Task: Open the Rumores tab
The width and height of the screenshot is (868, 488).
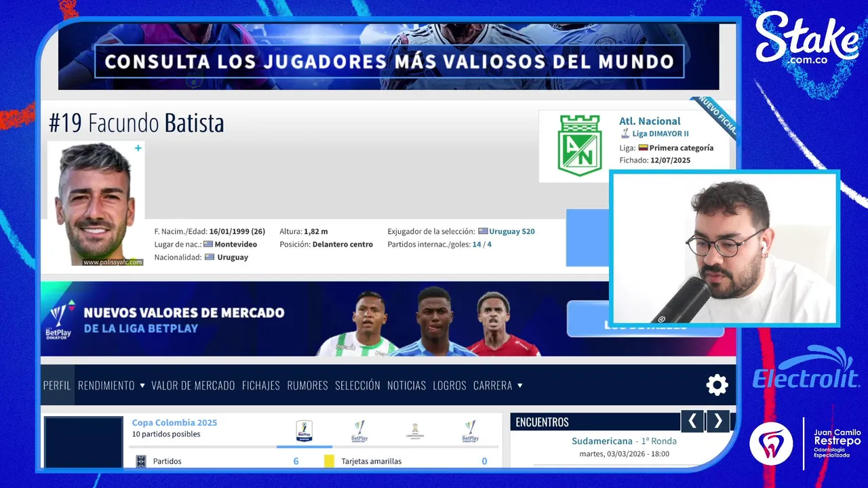Action: click(x=307, y=385)
